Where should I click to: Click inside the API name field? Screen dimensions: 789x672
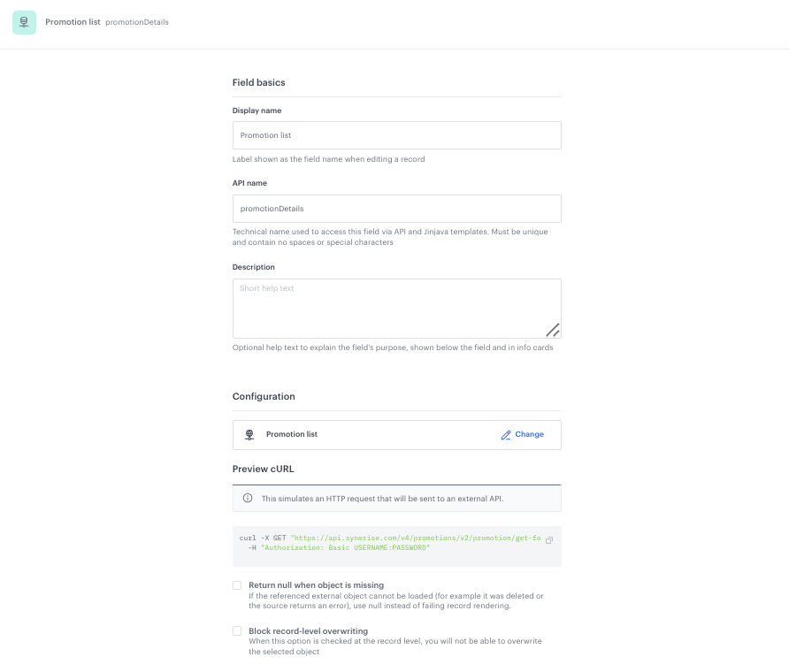click(396, 208)
